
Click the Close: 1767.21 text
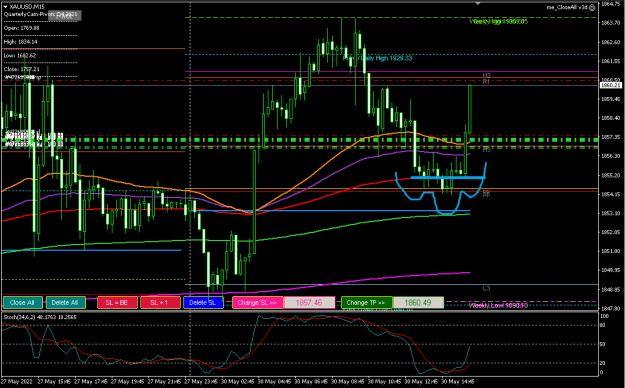(x=22, y=69)
